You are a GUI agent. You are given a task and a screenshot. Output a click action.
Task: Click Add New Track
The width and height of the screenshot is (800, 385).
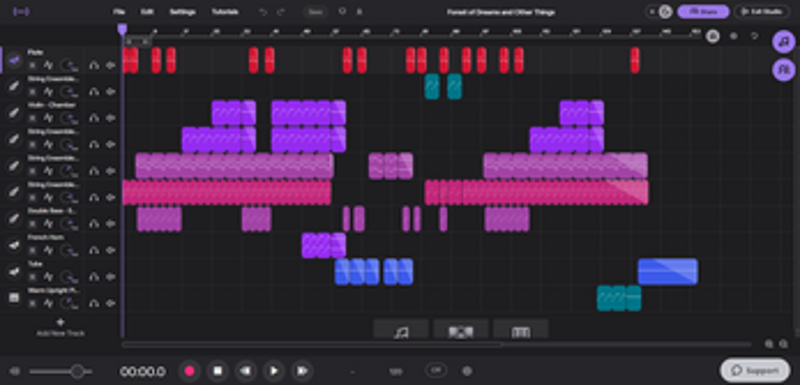click(60, 328)
